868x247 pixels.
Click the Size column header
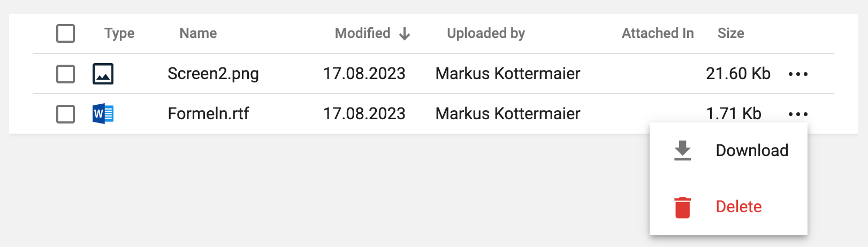(x=730, y=33)
